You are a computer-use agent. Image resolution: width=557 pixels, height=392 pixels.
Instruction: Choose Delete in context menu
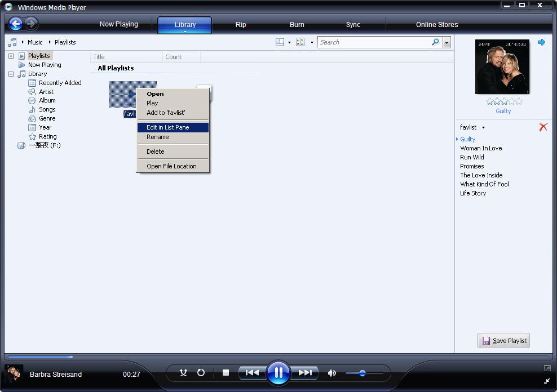(x=173, y=152)
